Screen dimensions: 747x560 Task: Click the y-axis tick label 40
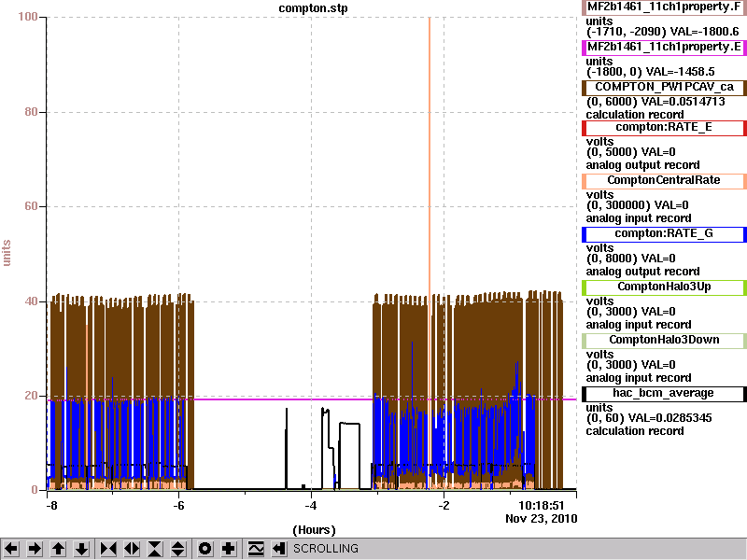pyautogui.click(x=31, y=301)
